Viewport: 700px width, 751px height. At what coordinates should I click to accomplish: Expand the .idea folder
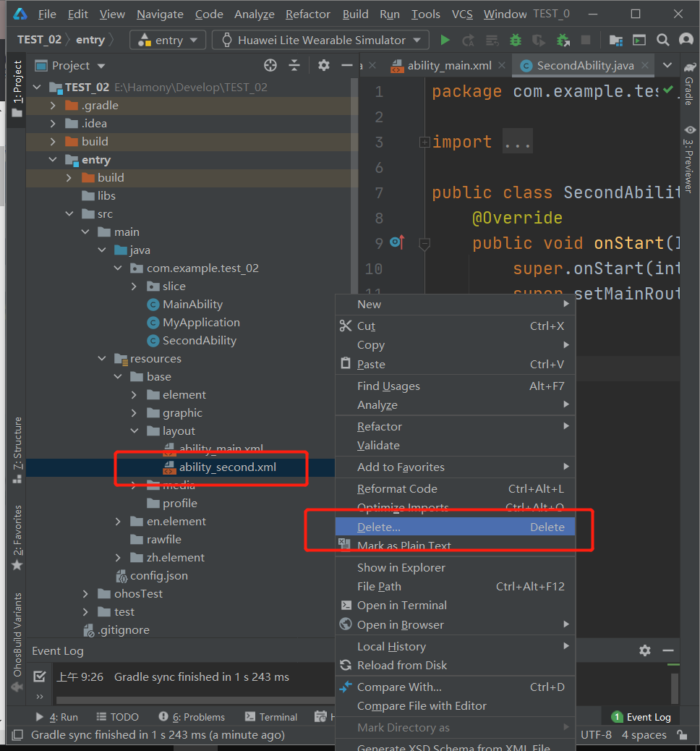[x=53, y=124]
